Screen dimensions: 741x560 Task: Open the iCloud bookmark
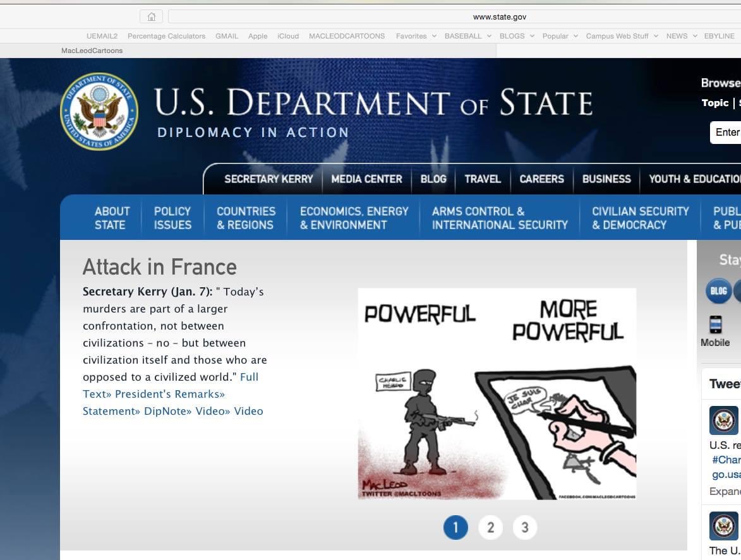(288, 36)
